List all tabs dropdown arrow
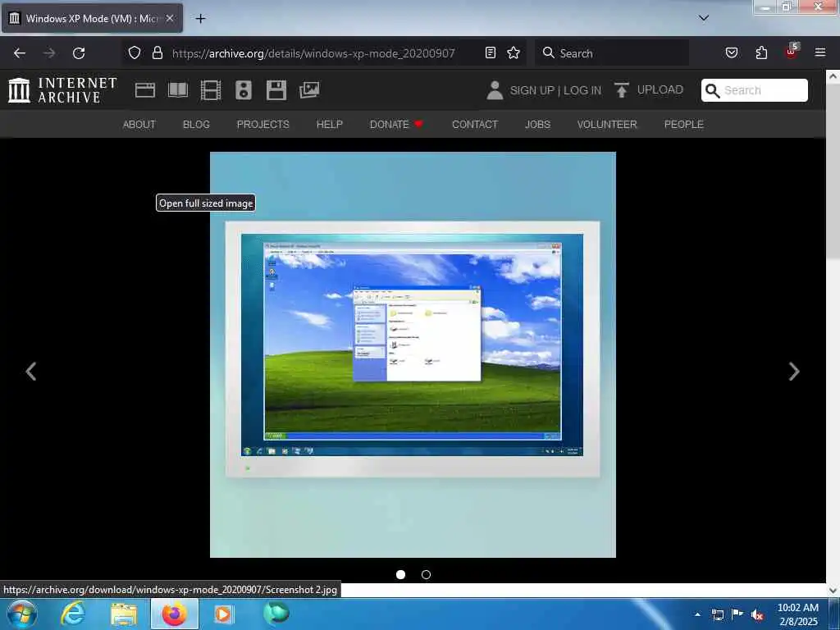The height and width of the screenshot is (630, 840). coord(703,18)
